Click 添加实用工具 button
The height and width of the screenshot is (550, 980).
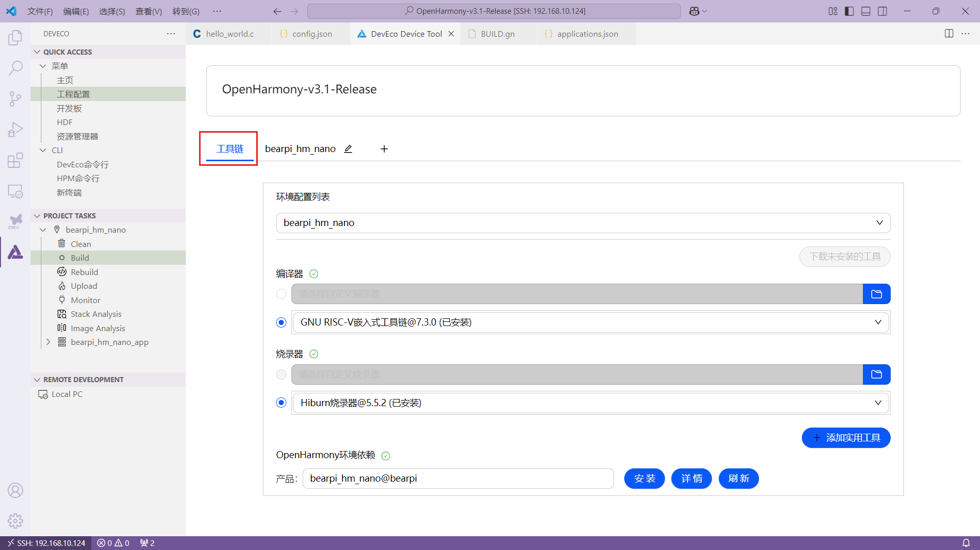click(x=846, y=438)
